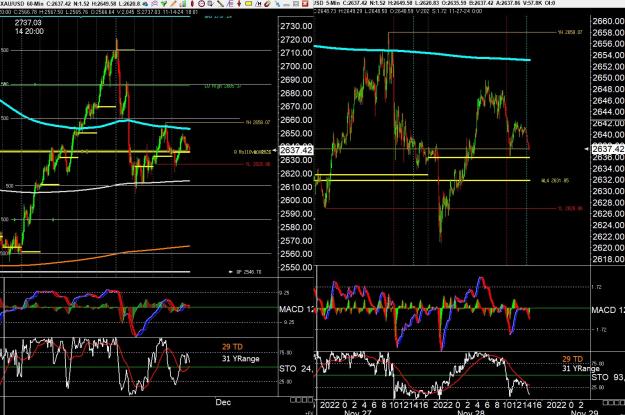The width and height of the screenshot is (625, 415).
Task: Click the blue tools icon in toolbar
Action: coord(277,4)
